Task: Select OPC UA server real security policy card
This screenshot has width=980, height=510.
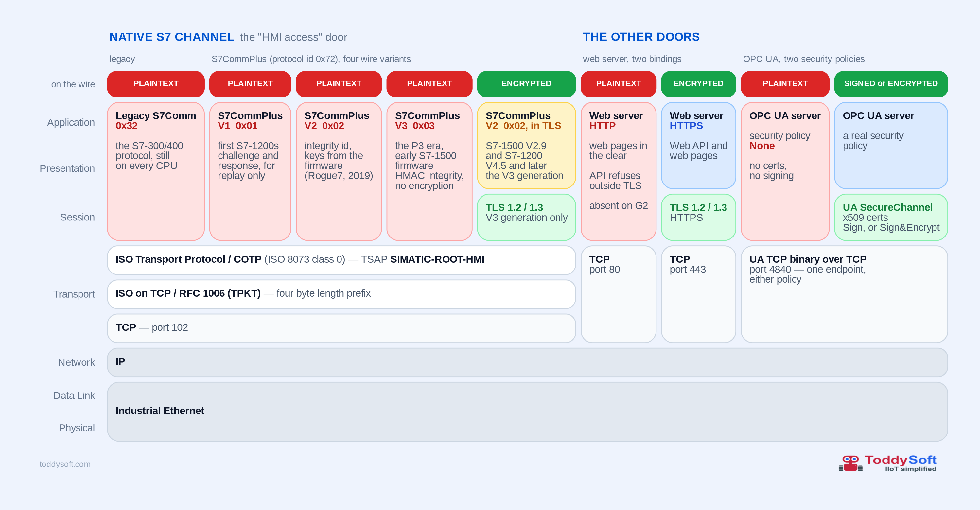Action: coord(891,145)
